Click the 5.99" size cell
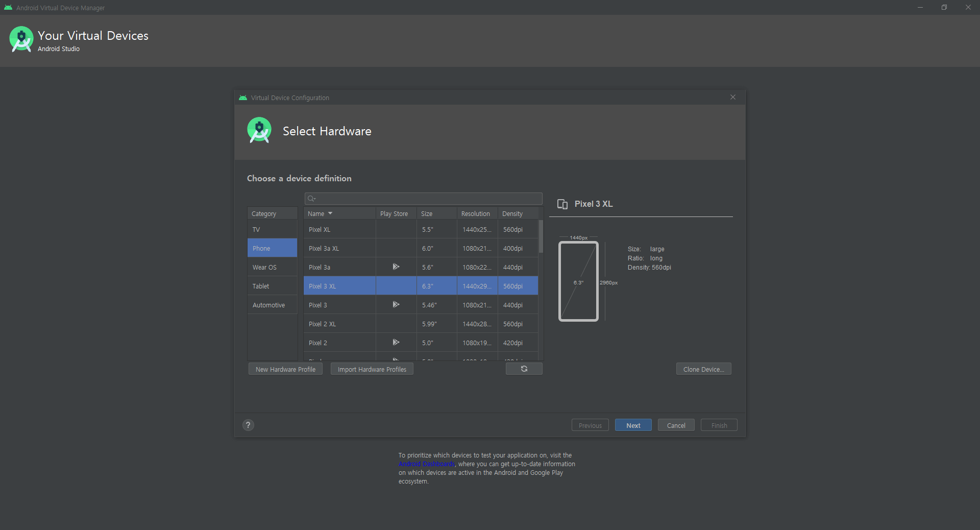The height and width of the screenshot is (530, 980). 437,324
